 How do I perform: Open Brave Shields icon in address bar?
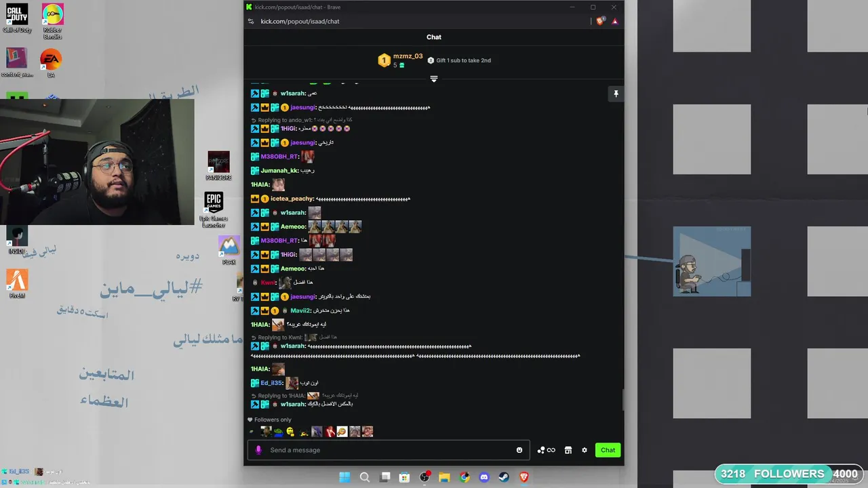(600, 21)
